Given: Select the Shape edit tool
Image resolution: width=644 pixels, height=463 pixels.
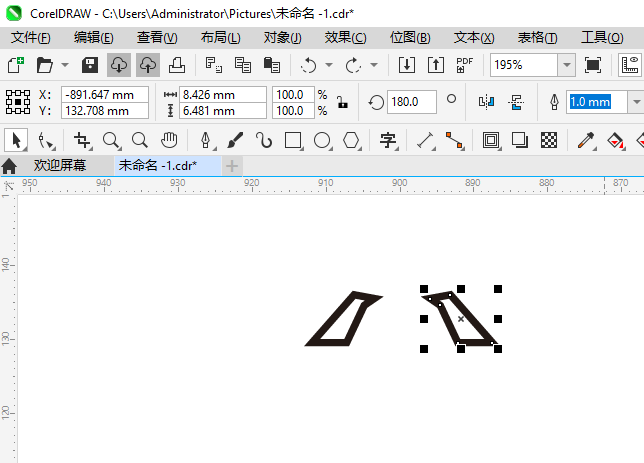Looking at the screenshot, I should pyautogui.click(x=45, y=141).
